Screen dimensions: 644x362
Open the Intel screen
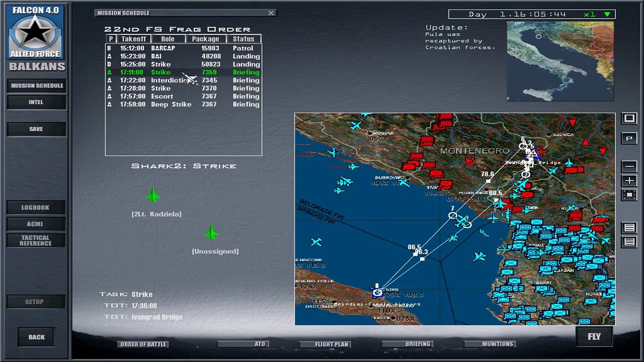(x=36, y=102)
